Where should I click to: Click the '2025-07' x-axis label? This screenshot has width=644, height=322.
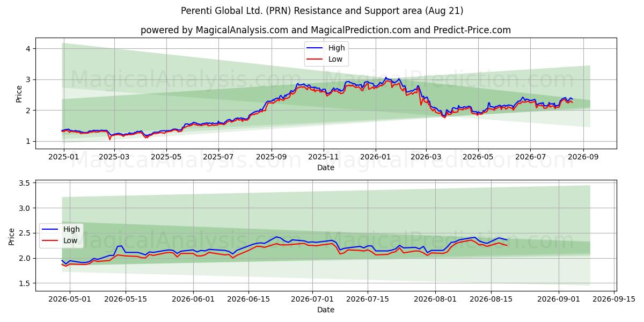(x=218, y=157)
